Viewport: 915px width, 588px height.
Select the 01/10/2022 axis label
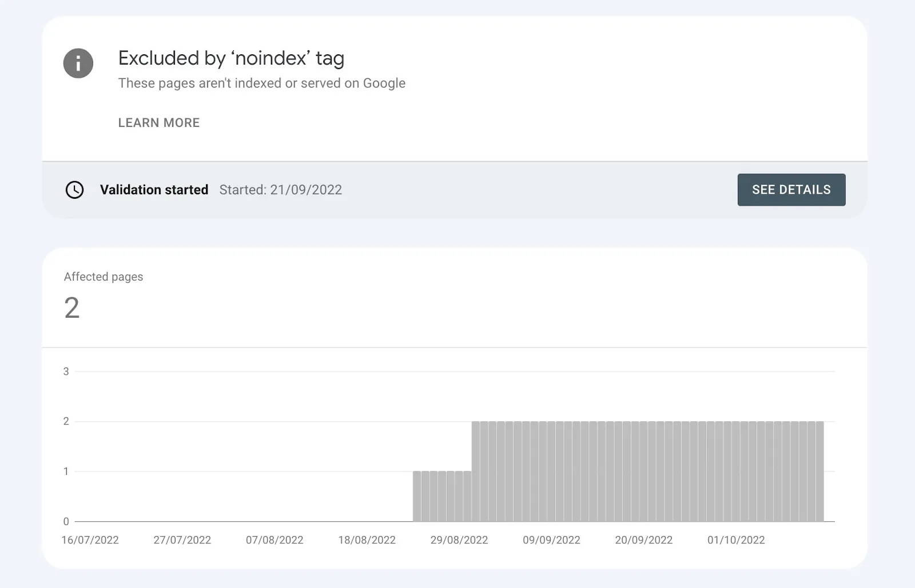tap(736, 539)
